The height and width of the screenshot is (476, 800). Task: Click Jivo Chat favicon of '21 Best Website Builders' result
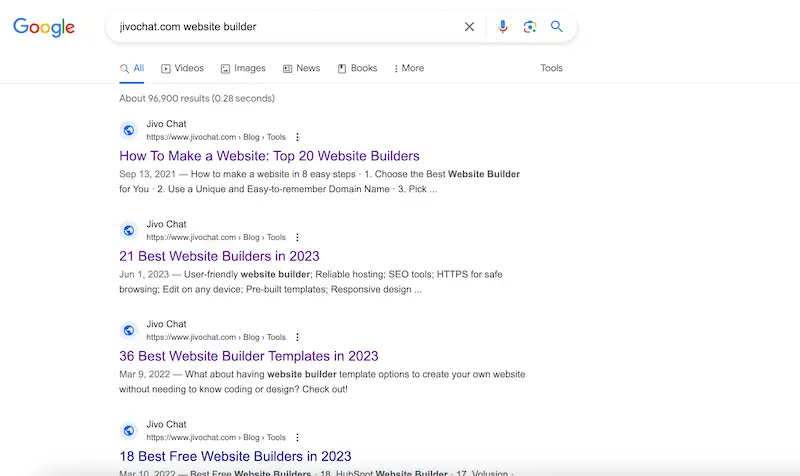click(129, 231)
